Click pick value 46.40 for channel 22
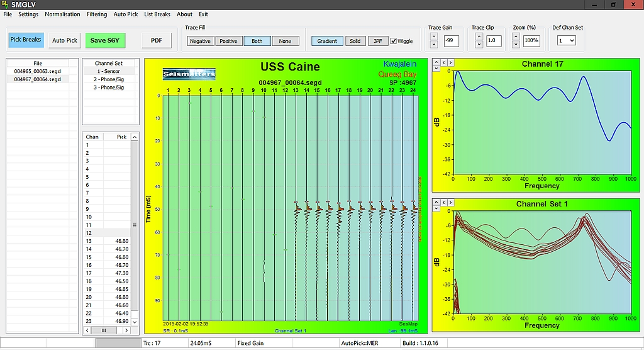644x350 pixels. pos(121,313)
